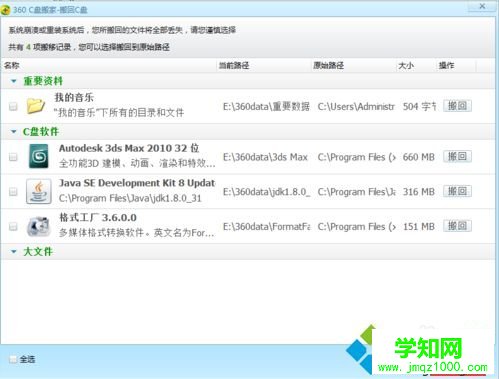Tick the checkbox for 我的音乐

[x=13, y=107]
